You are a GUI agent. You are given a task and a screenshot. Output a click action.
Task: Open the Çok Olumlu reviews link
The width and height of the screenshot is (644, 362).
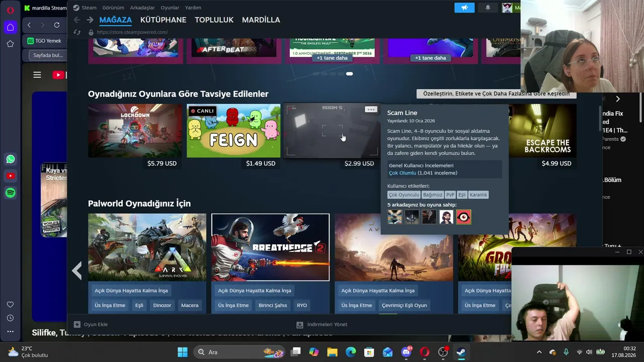[403, 173]
